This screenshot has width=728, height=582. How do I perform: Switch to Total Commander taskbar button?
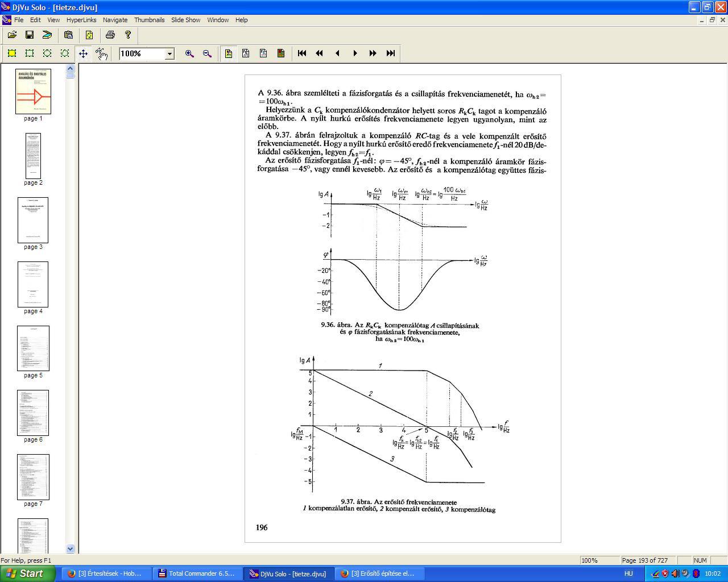pos(197,573)
